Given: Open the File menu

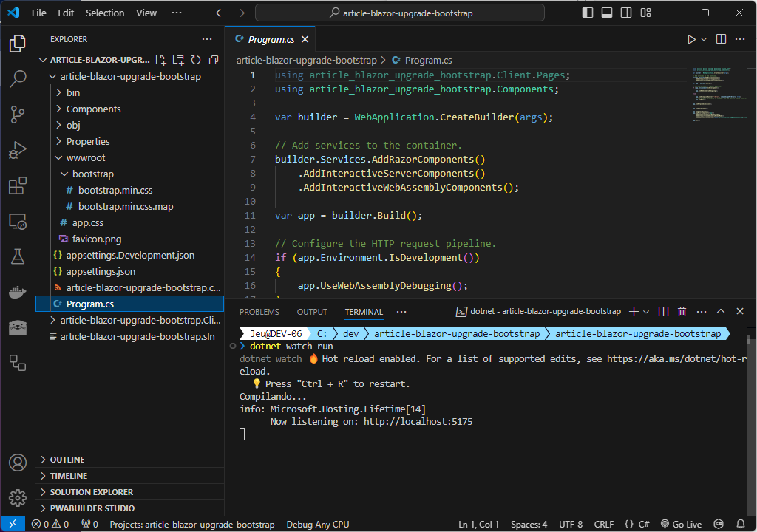Looking at the screenshot, I should pos(38,13).
